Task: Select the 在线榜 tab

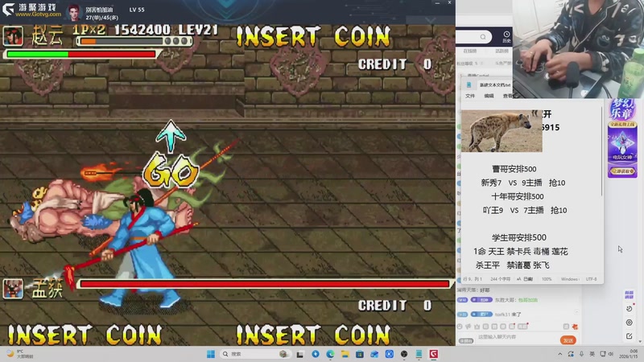Action: (x=470, y=51)
